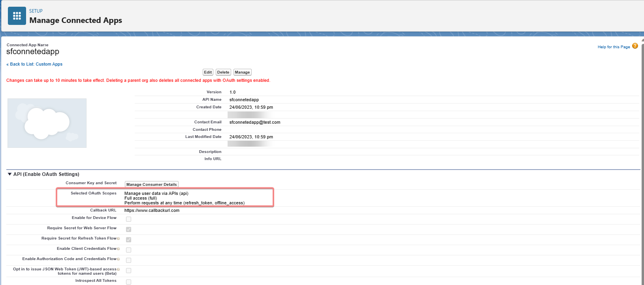Click the Version value 1.0
This screenshot has height=285, width=644.
(x=232, y=92)
